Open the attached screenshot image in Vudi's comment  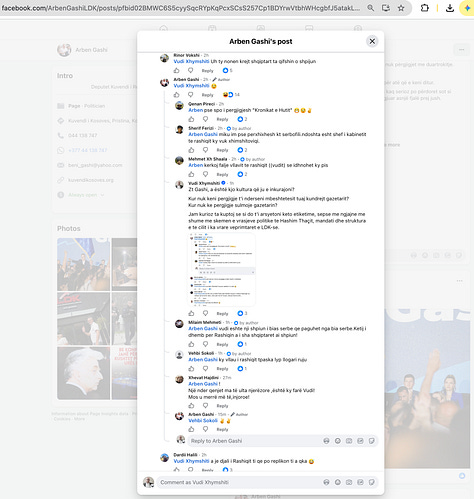[x=222, y=270]
